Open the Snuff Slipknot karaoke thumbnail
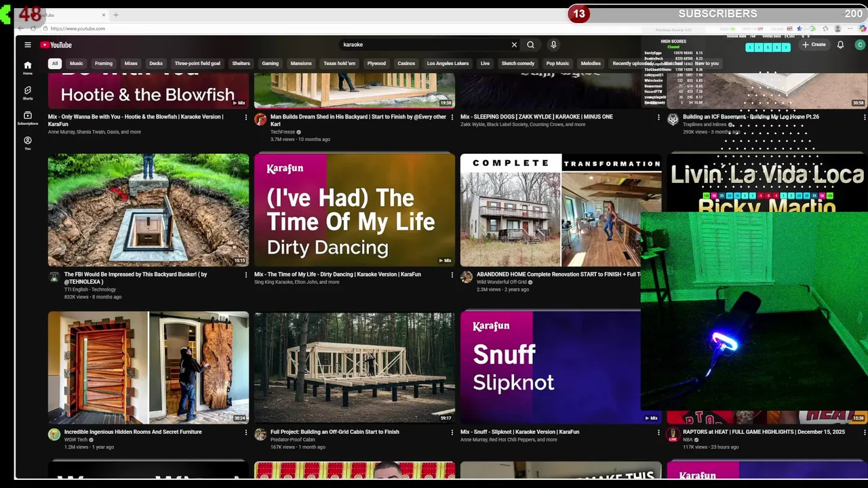The height and width of the screenshot is (488, 868). point(550,368)
